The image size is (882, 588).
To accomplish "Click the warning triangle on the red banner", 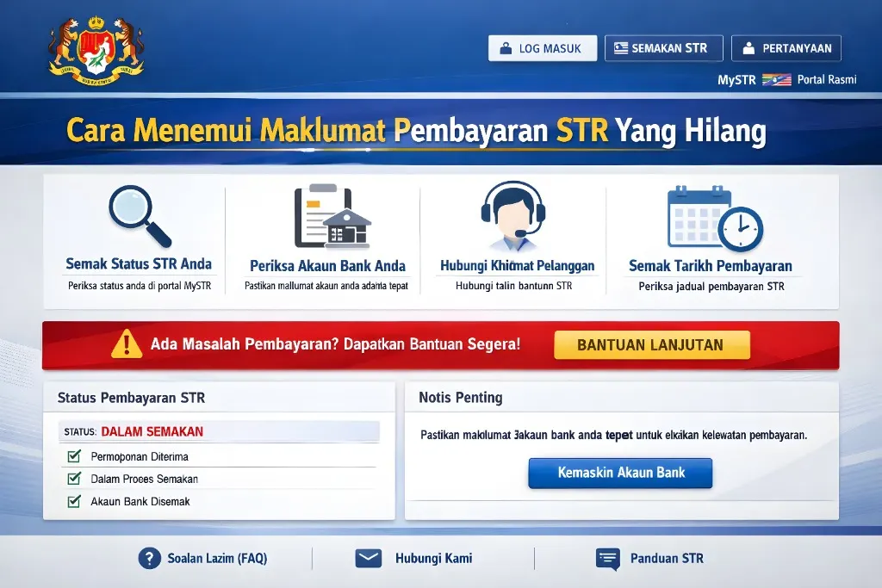I will tap(127, 344).
